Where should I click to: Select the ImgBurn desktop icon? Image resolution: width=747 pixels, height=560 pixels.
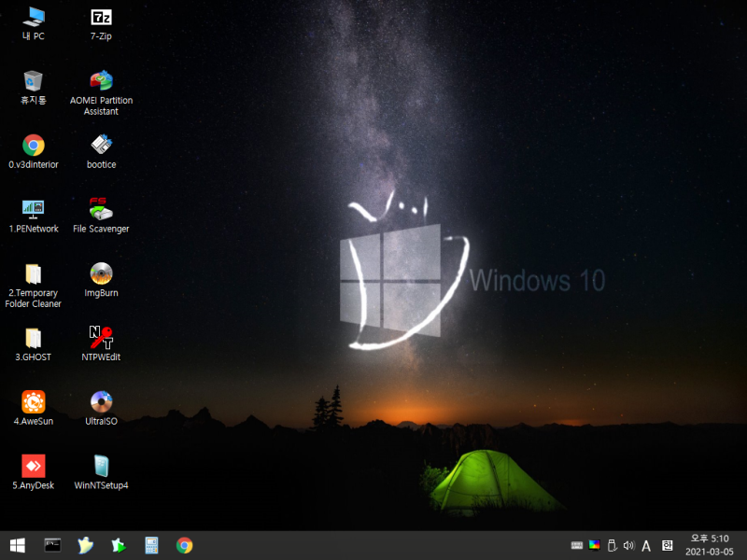[101, 273]
